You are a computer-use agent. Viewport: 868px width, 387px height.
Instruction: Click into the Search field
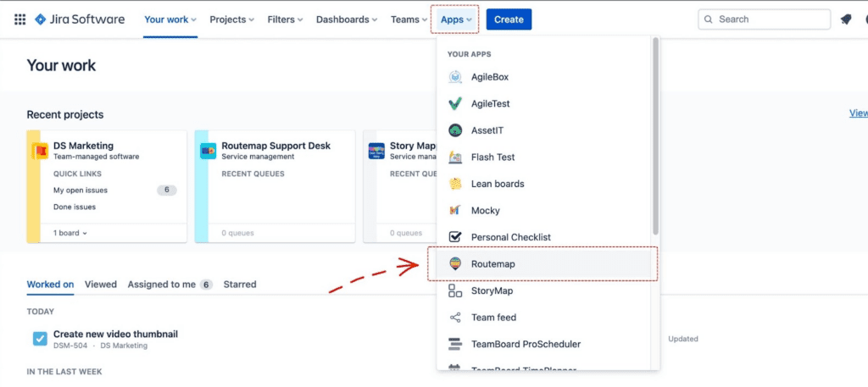764,19
